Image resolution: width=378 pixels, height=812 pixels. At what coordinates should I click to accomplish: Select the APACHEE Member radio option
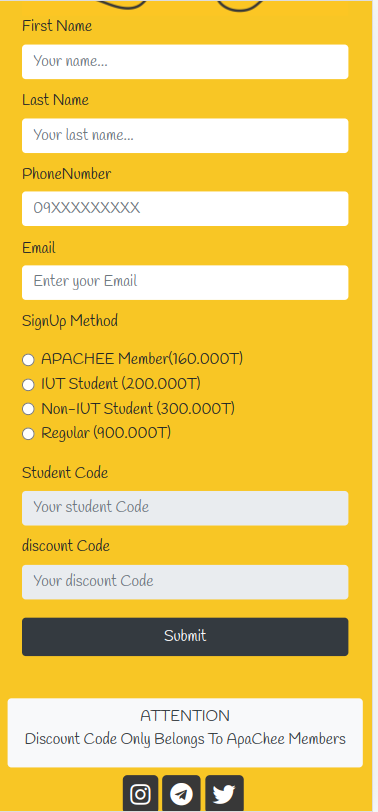pyautogui.click(x=28, y=359)
